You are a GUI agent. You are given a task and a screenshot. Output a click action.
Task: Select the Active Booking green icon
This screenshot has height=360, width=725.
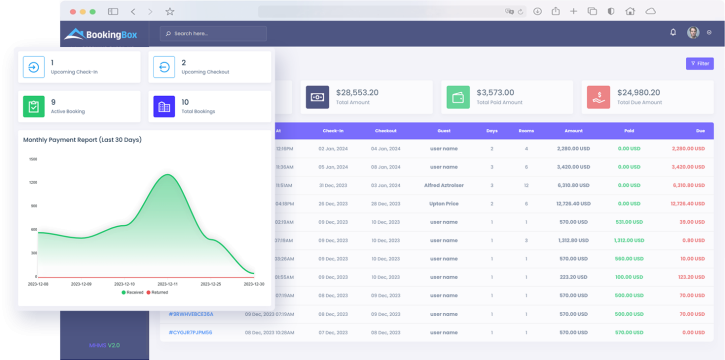(34, 106)
